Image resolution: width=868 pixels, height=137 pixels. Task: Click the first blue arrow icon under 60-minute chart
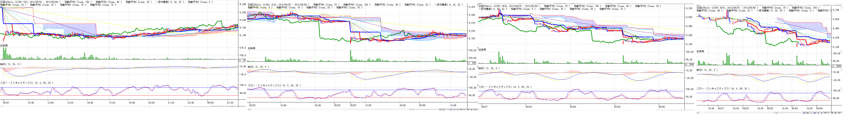coord(804,113)
